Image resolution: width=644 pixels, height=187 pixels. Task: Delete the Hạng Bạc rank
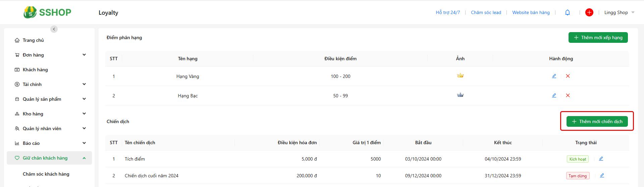click(568, 95)
